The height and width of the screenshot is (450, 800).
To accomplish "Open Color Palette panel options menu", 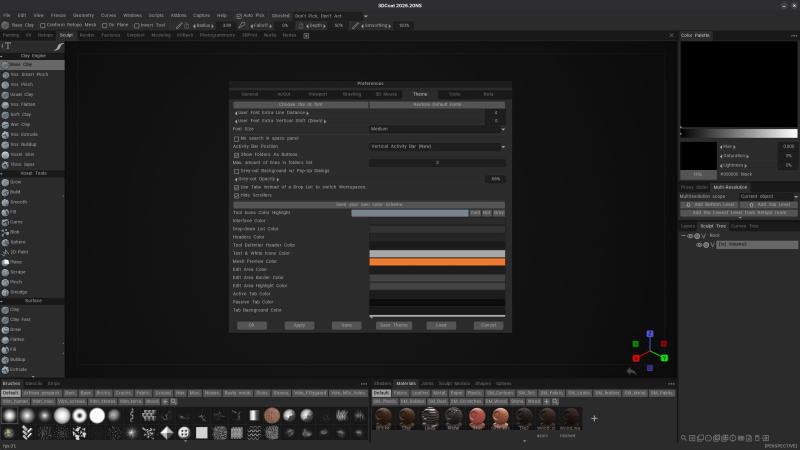I will [793, 36].
